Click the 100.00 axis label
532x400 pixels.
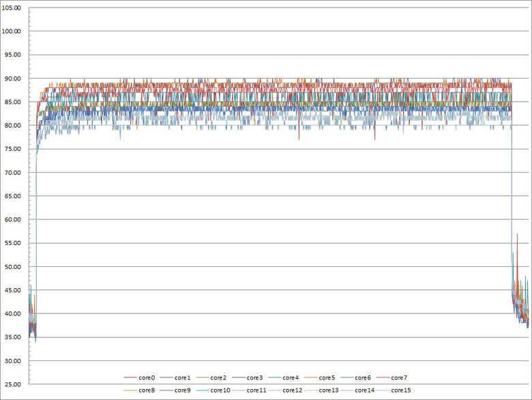[11, 31]
